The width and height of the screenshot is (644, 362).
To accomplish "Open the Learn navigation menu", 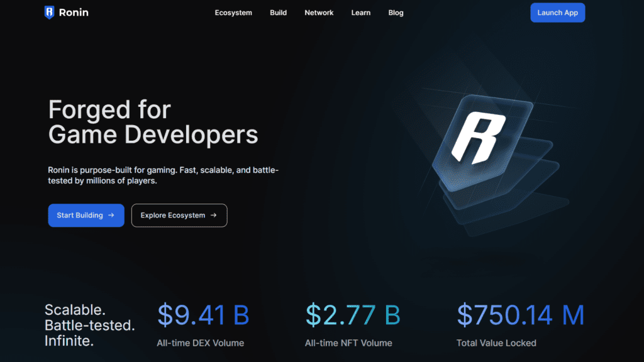I will tap(360, 13).
